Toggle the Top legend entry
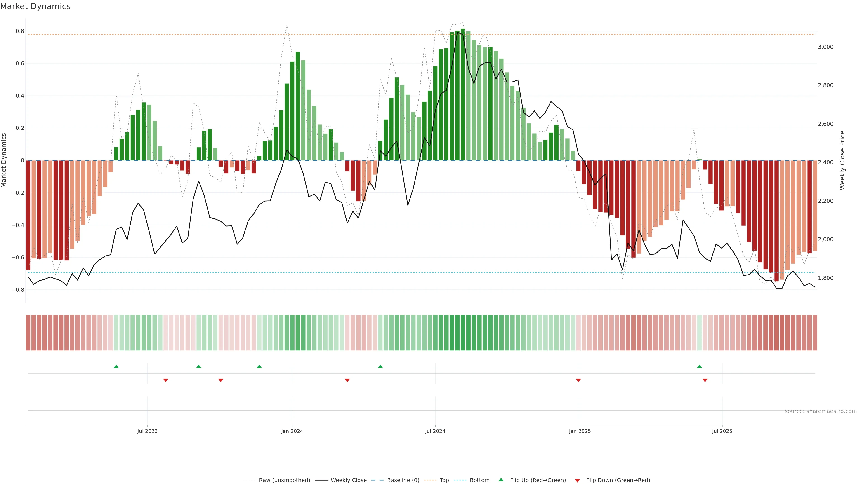Screen dimensions: 868x488 444,480
